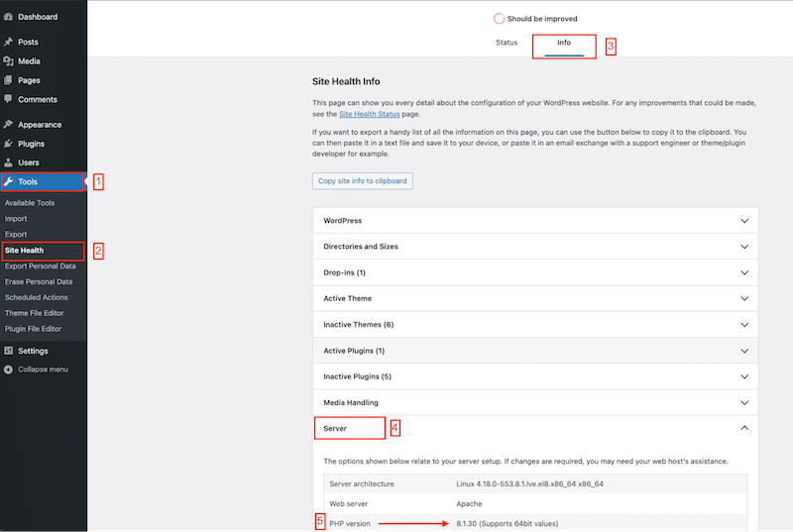Viewport: 793px width, 532px height.
Task: Open the Settings sliders icon
Action: pos(8,351)
